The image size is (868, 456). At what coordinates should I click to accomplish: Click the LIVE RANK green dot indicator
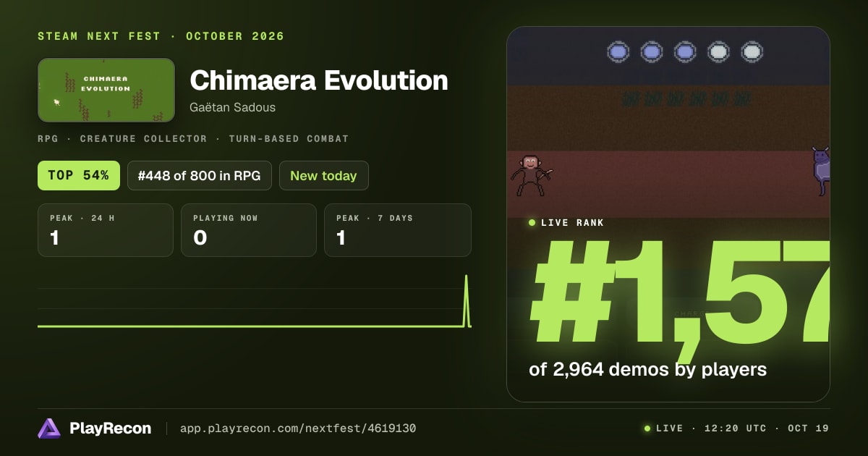[x=532, y=223]
